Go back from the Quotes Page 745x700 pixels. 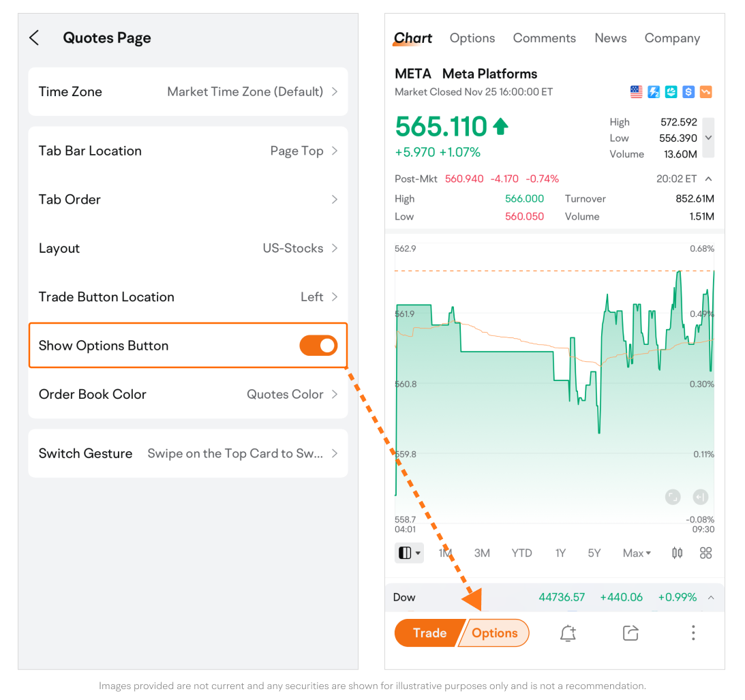[34, 38]
